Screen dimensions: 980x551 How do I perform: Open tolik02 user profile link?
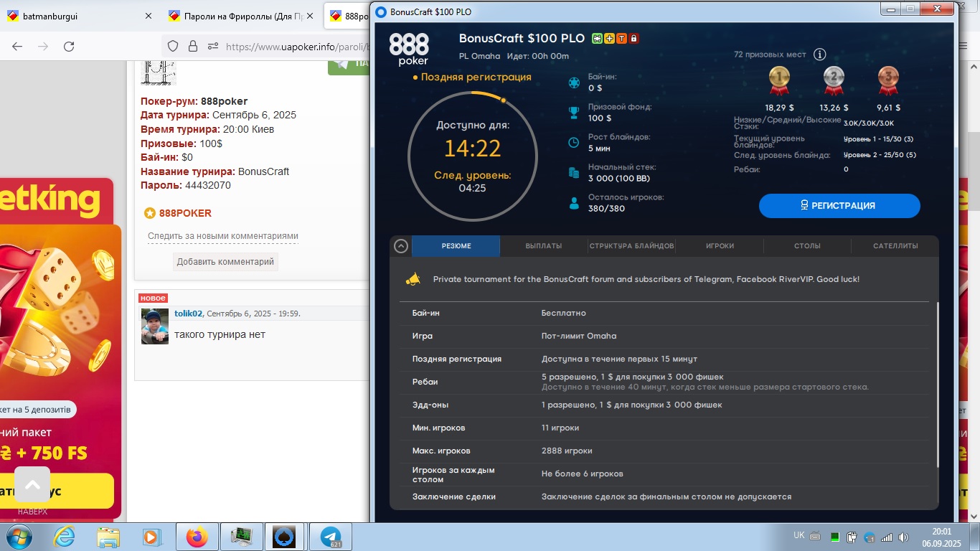[188, 314]
